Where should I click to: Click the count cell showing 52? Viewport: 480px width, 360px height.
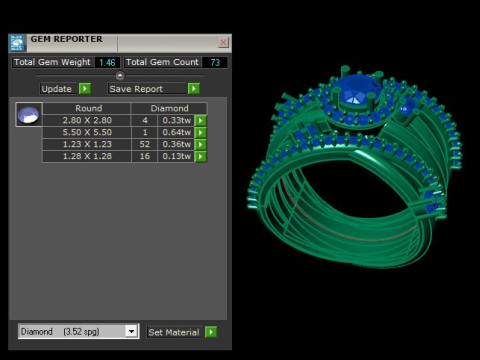(x=145, y=144)
